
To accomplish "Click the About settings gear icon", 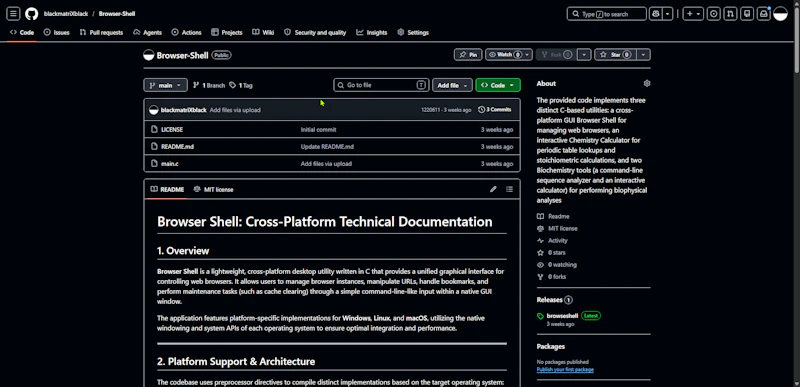I will coord(647,83).
